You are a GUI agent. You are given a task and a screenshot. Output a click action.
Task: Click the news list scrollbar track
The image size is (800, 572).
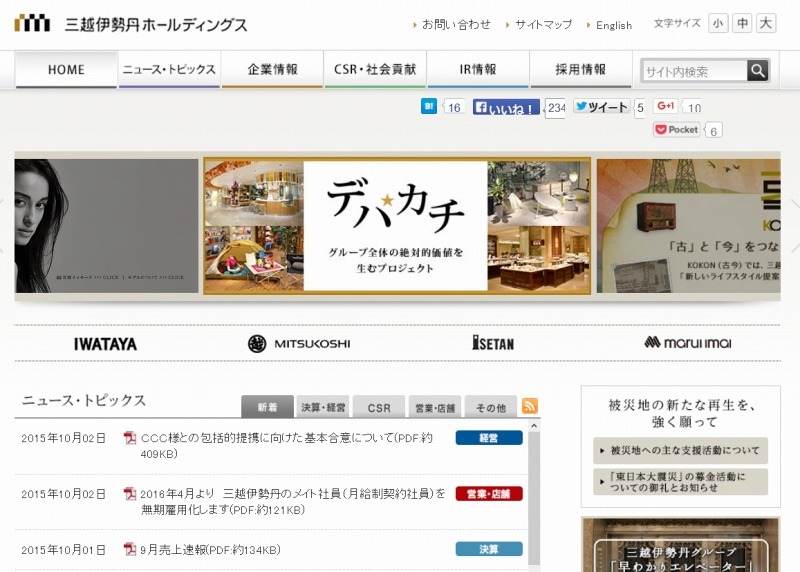coord(534,498)
